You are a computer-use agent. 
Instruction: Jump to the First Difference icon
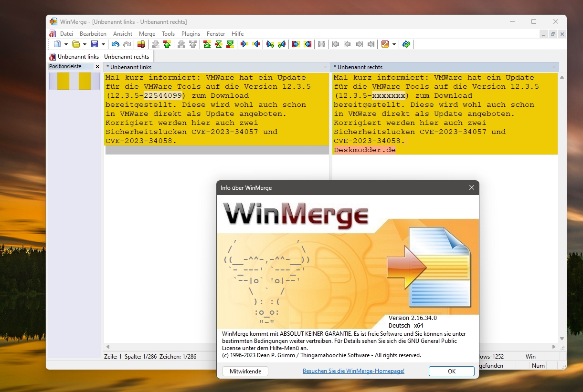[x=207, y=44]
